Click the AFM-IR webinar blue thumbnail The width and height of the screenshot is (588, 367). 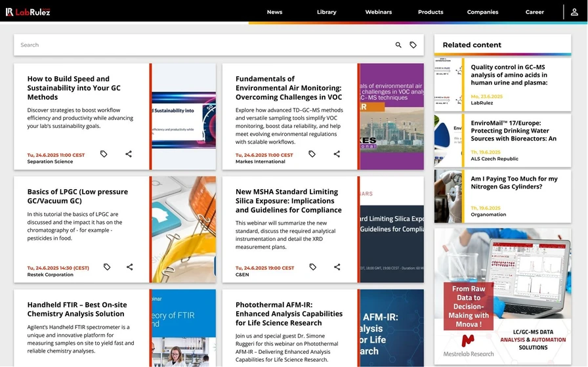point(392,328)
